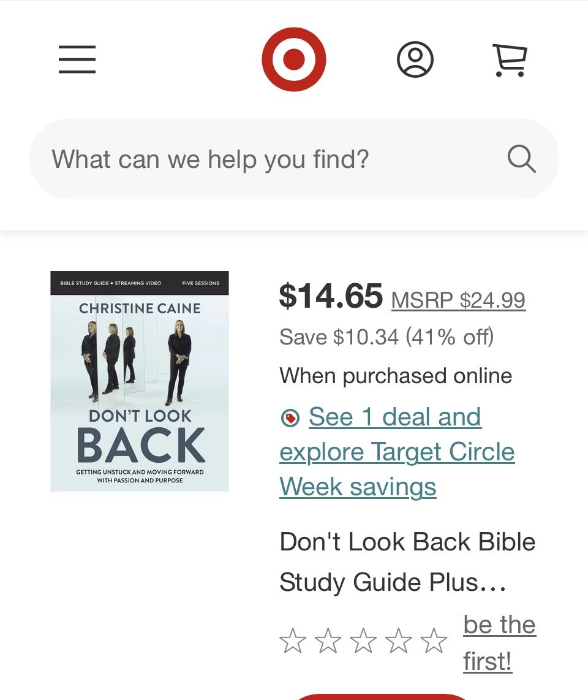This screenshot has width=588, height=700.
Task: Select the second rating star
Action: pos(328,639)
